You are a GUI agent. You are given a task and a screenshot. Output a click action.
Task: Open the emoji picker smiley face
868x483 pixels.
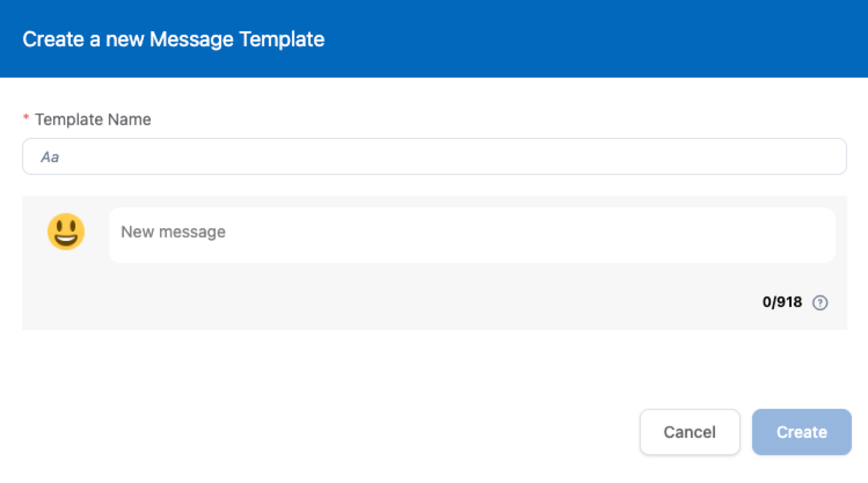click(x=66, y=232)
